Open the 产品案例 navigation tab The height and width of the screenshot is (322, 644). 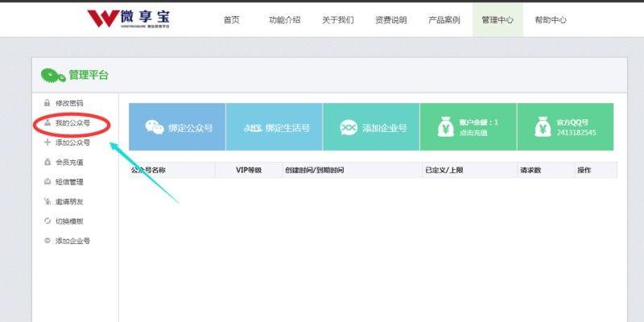click(444, 19)
